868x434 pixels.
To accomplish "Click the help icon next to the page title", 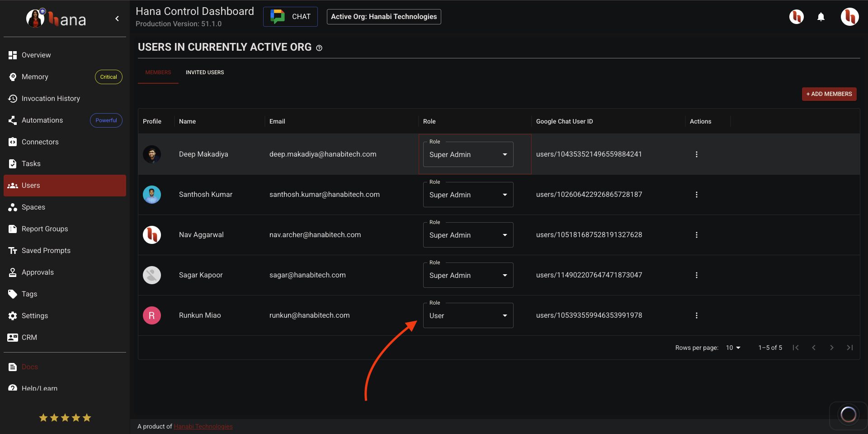I will tap(319, 48).
